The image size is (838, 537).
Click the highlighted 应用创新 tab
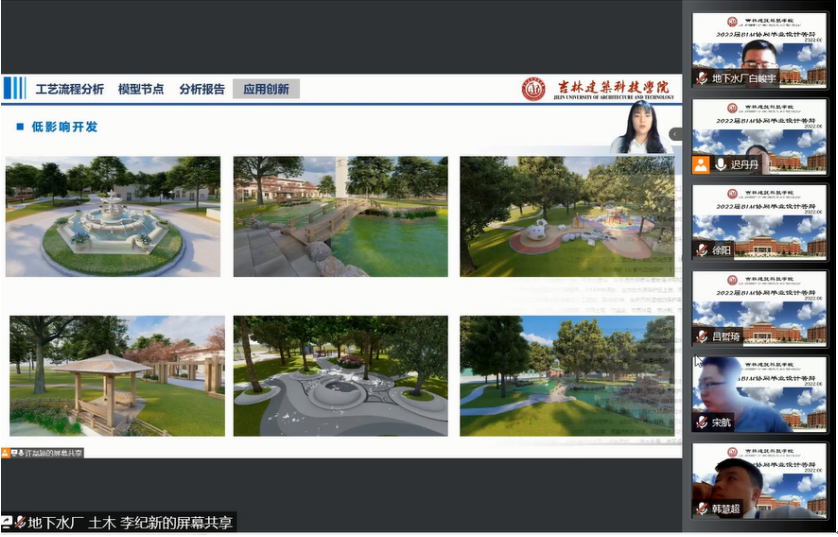(x=266, y=89)
